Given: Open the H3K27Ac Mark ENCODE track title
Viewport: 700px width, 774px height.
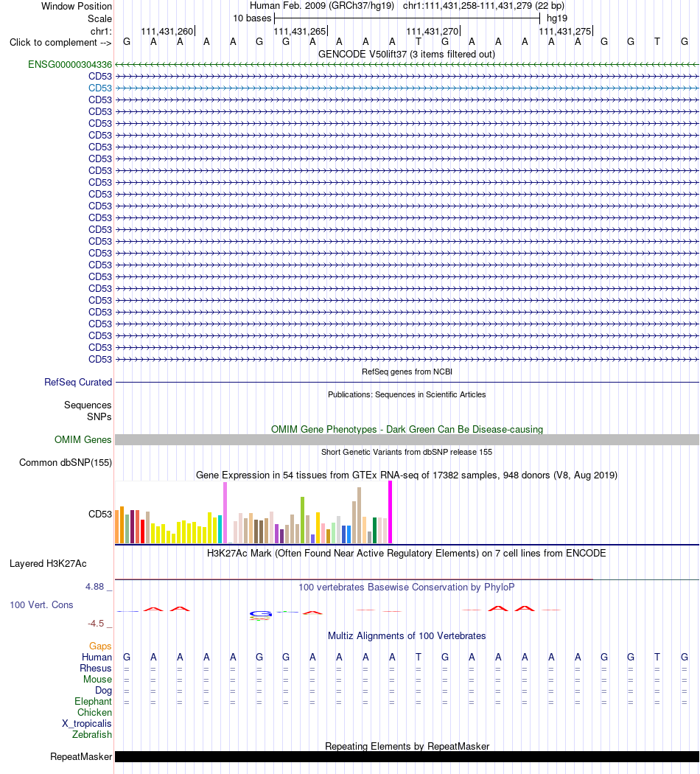Looking at the screenshot, I should click(407, 554).
